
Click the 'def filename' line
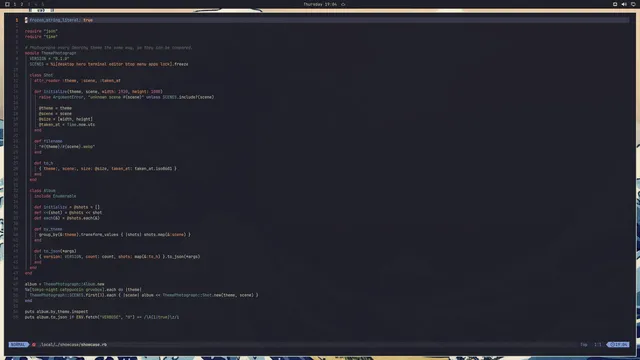pyautogui.click(x=48, y=141)
